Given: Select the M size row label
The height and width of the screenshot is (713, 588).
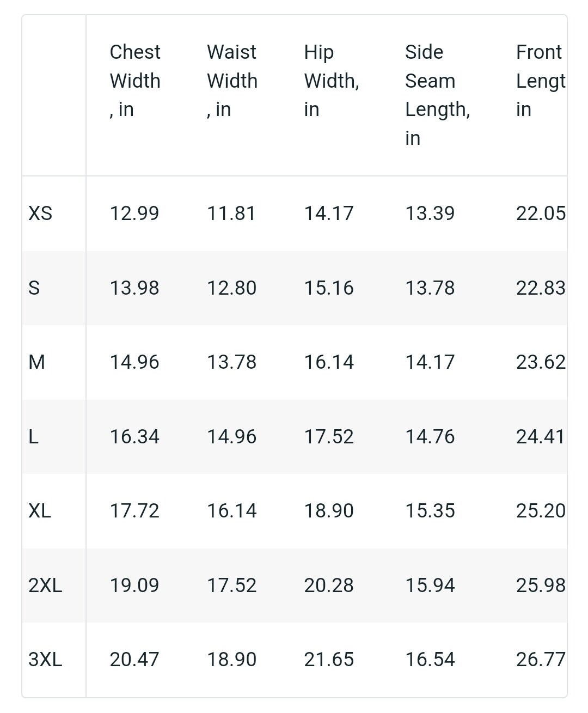Looking at the screenshot, I should (x=36, y=362).
